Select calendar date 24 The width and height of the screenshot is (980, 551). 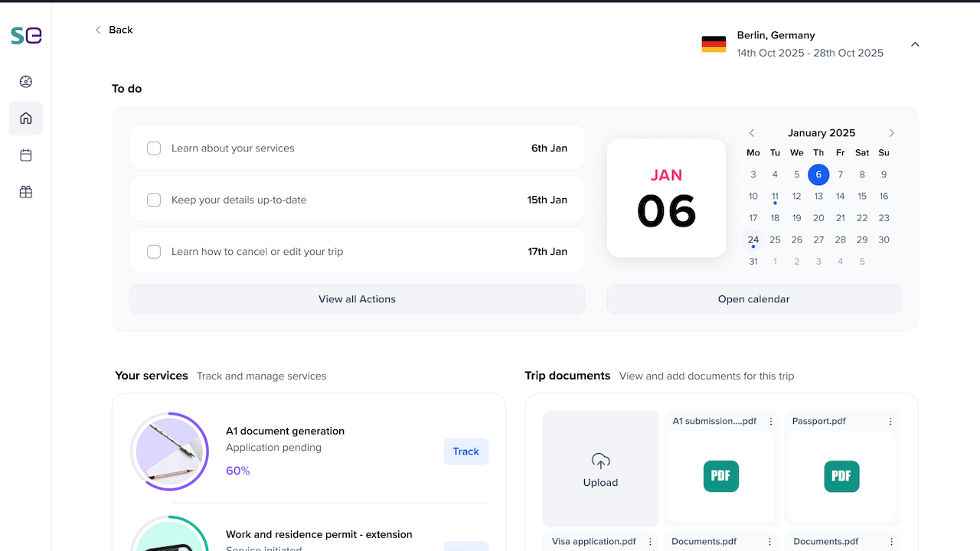click(753, 240)
